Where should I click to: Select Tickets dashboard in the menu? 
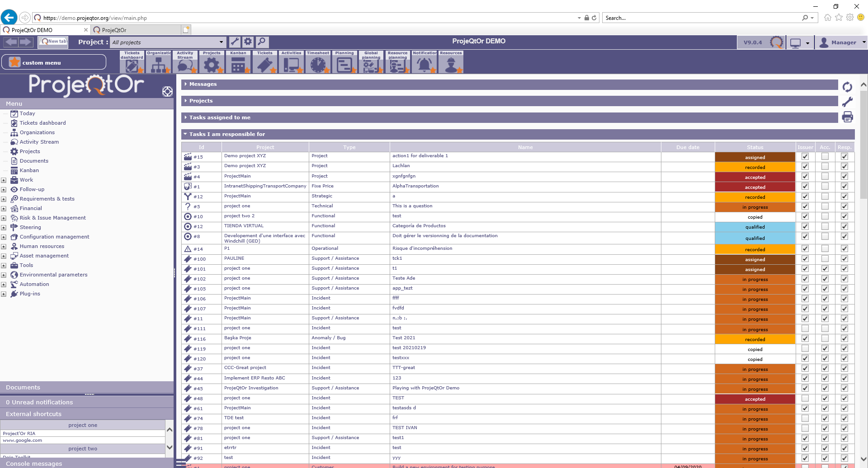pyautogui.click(x=42, y=123)
